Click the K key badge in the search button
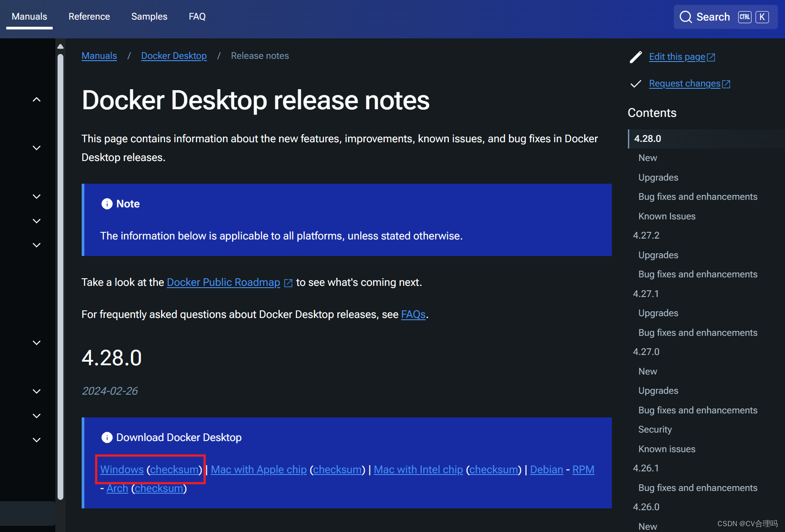Viewport: 785px width, 532px height. click(762, 16)
